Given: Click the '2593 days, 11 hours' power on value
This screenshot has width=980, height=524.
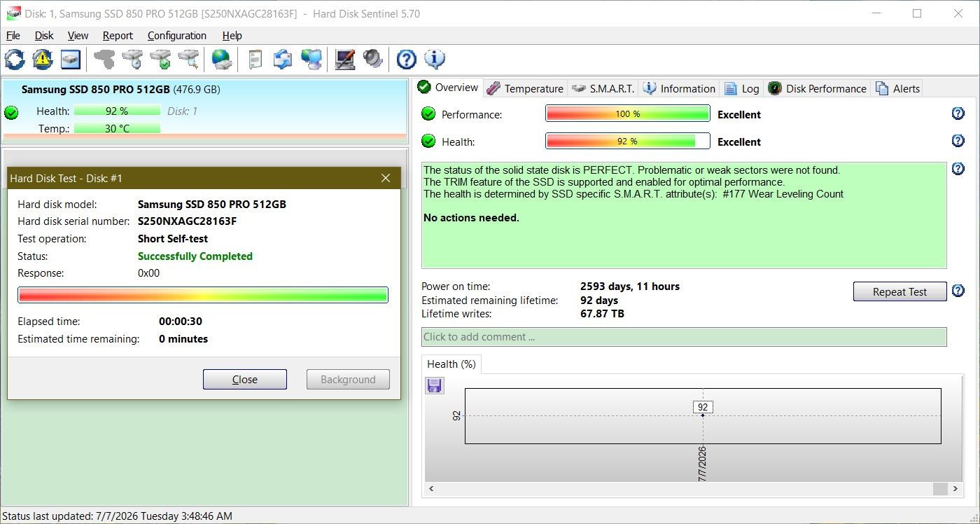Looking at the screenshot, I should tap(630, 286).
